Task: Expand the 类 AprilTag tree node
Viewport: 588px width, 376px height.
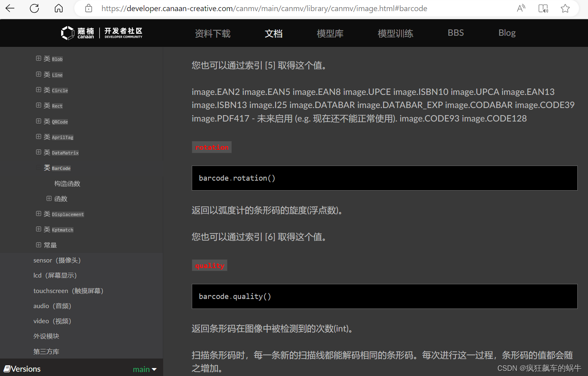Action: (x=39, y=137)
